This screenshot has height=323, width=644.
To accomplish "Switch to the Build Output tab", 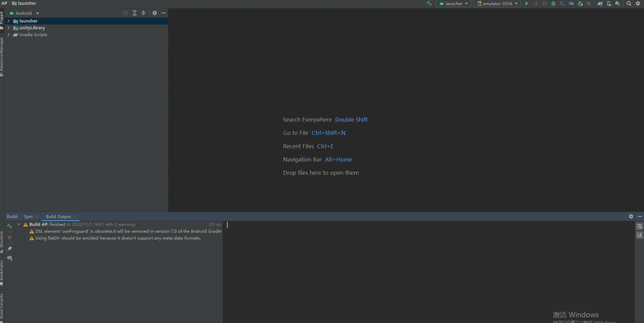I will point(59,217).
